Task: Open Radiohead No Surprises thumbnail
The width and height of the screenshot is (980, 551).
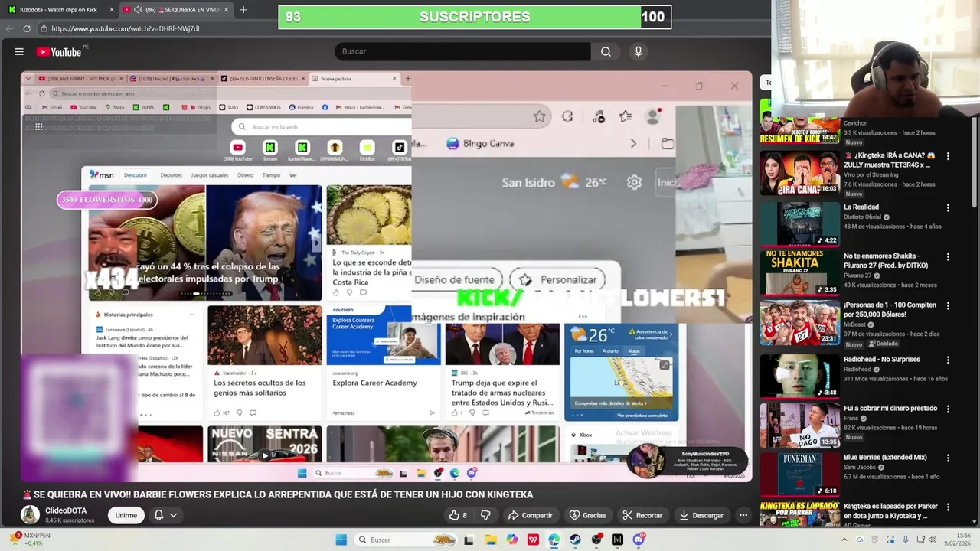Action: pyautogui.click(x=799, y=376)
